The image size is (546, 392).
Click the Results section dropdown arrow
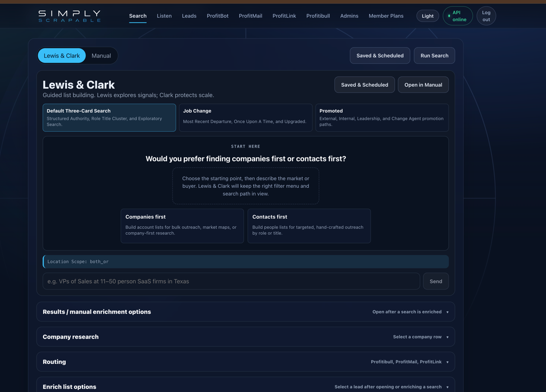click(447, 312)
